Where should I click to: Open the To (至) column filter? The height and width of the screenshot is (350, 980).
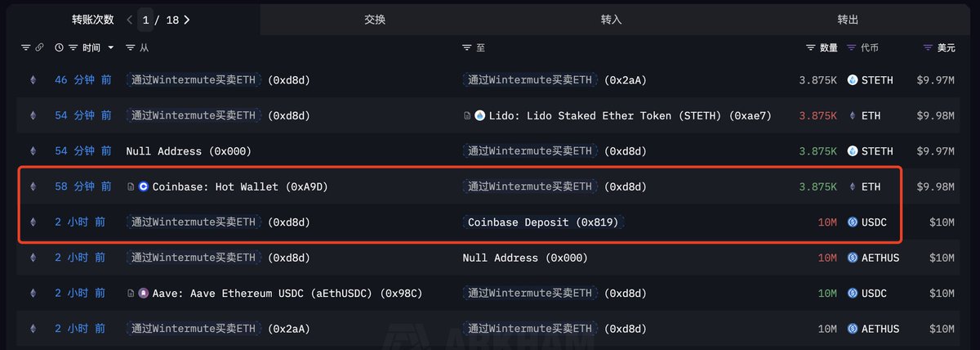pos(467,48)
